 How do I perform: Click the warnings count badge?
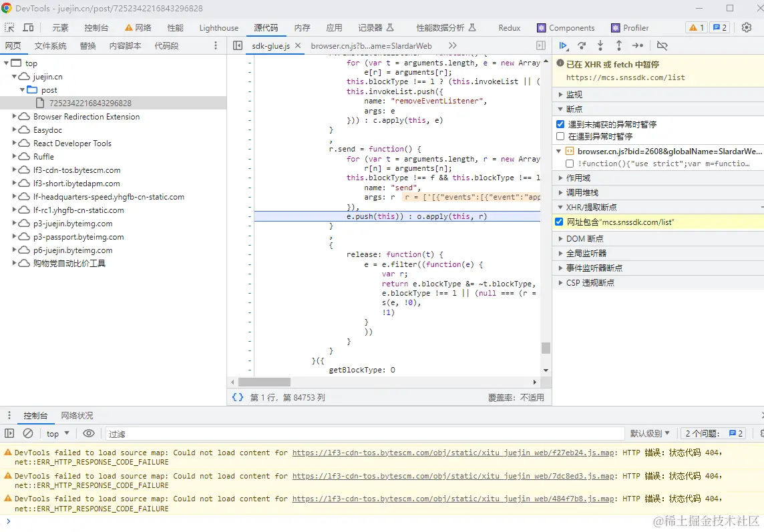coord(696,28)
